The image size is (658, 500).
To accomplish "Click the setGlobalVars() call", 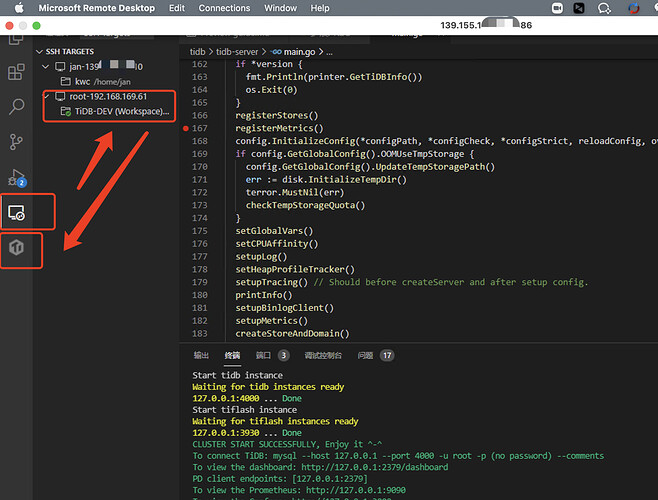I will click(x=274, y=231).
